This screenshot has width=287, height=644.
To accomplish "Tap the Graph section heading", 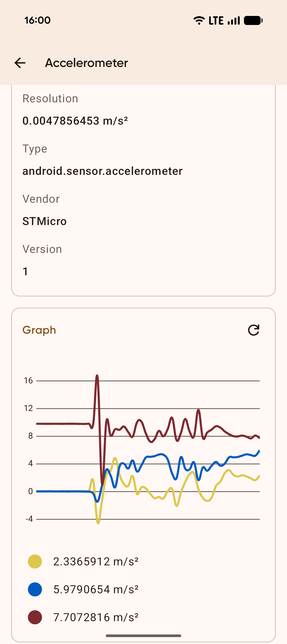I will (39, 330).
